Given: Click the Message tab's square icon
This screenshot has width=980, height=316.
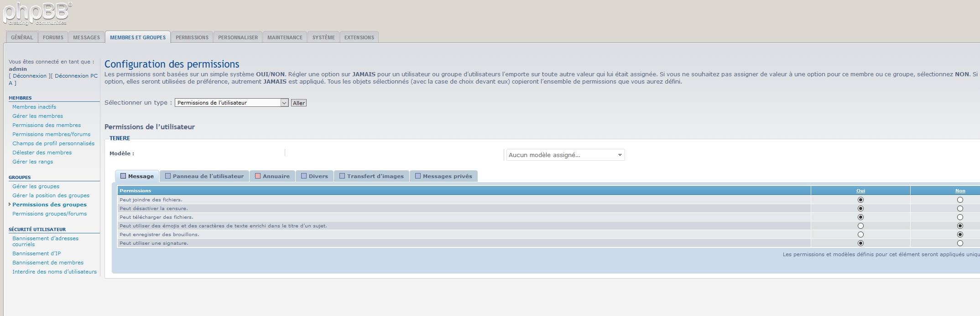Looking at the screenshot, I should 123,176.
